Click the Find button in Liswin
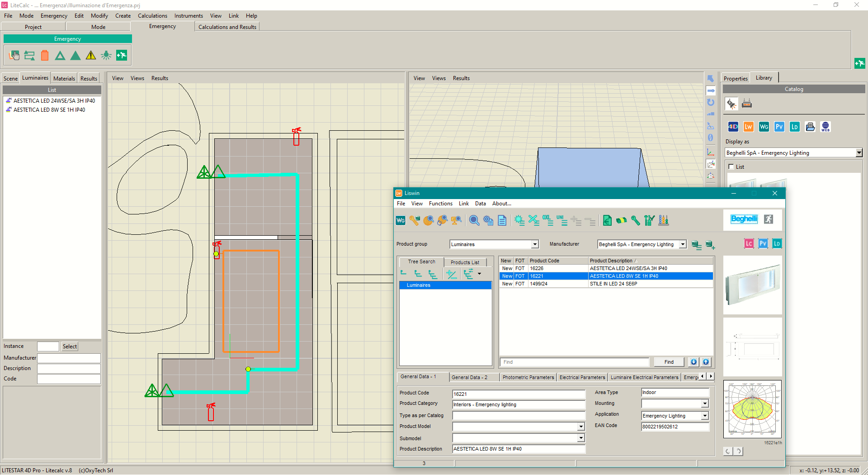 [x=669, y=362]
